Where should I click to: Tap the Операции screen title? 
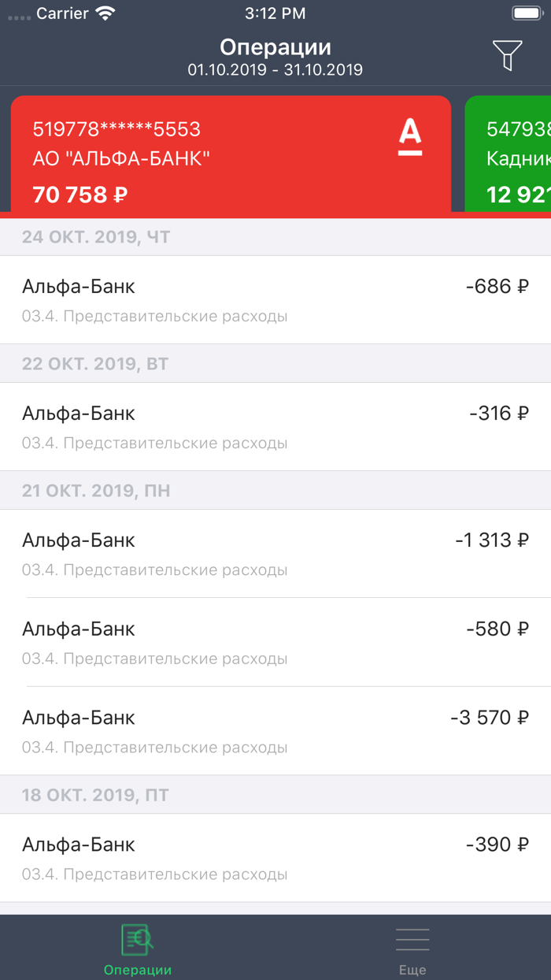(x=275, y=47)
